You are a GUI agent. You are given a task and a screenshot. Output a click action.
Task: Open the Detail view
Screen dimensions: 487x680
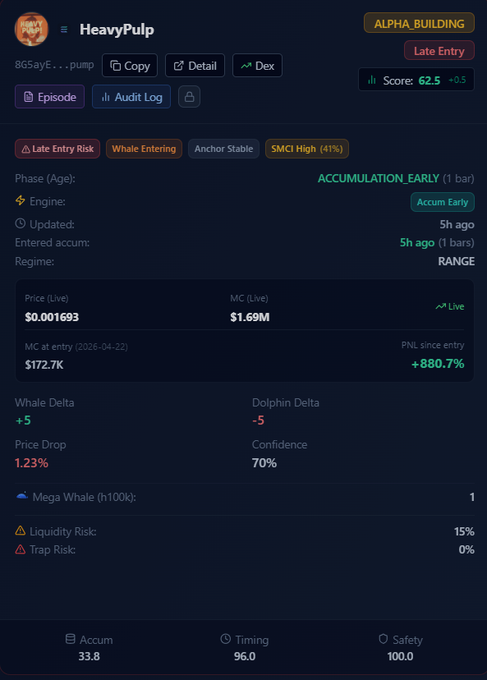tap(195, 65)
